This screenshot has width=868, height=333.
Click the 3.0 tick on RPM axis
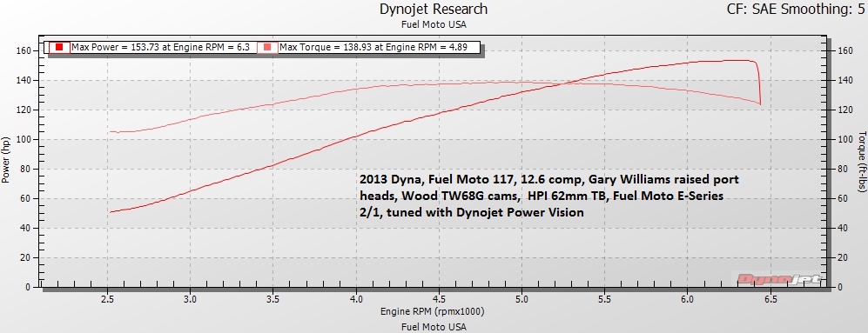(191, 299)
